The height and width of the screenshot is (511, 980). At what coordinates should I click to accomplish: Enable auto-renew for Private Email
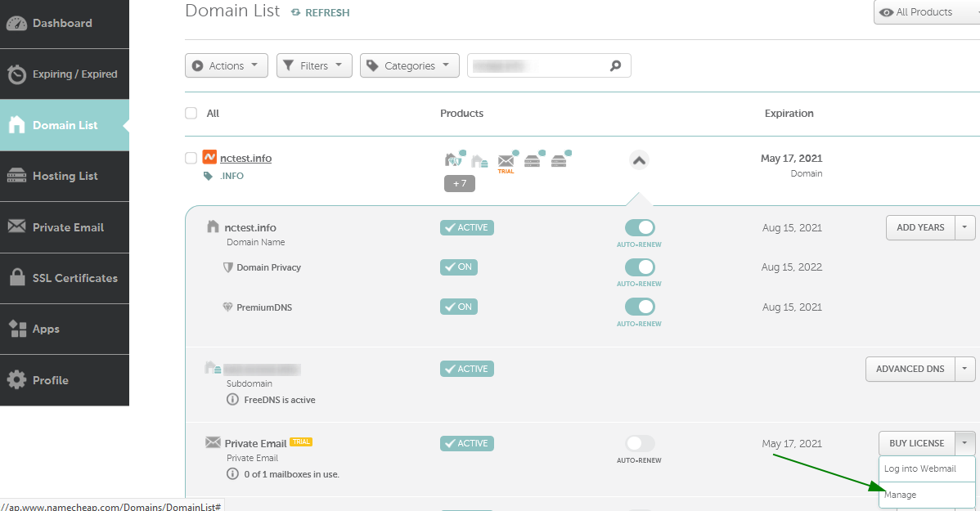pyautogui.click(x=640, y=443)
